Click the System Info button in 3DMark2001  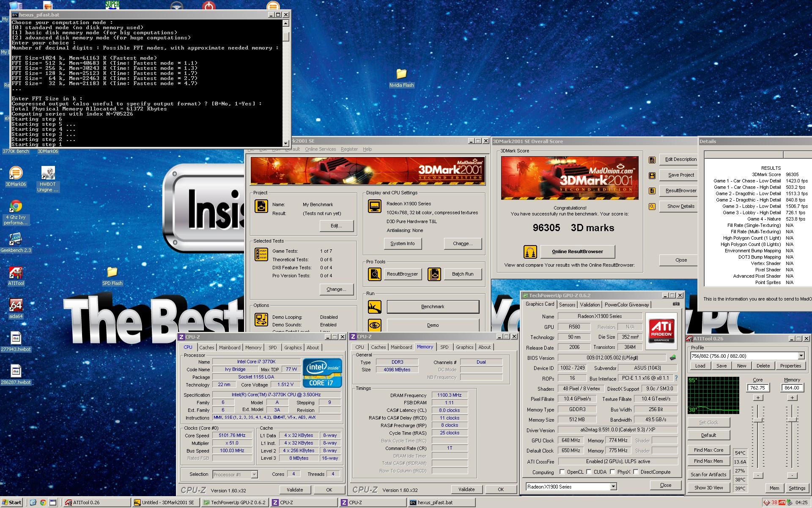[x=403, y=243]
